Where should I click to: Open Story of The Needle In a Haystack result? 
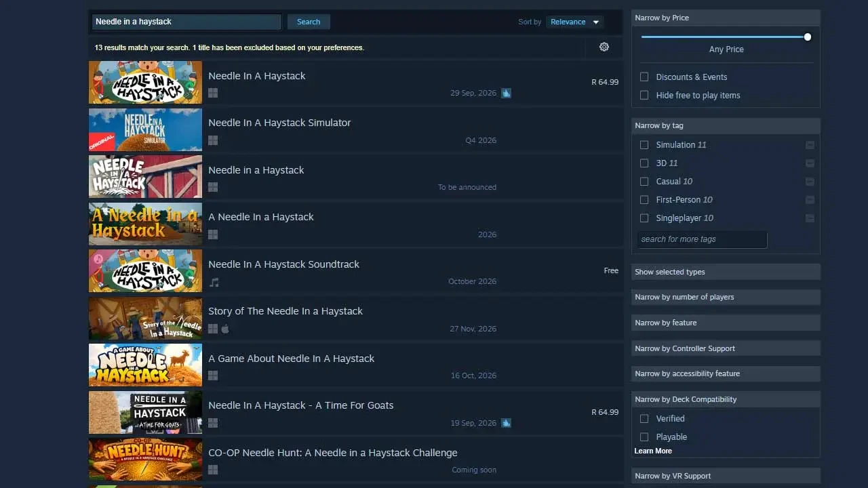coord(356,318)
